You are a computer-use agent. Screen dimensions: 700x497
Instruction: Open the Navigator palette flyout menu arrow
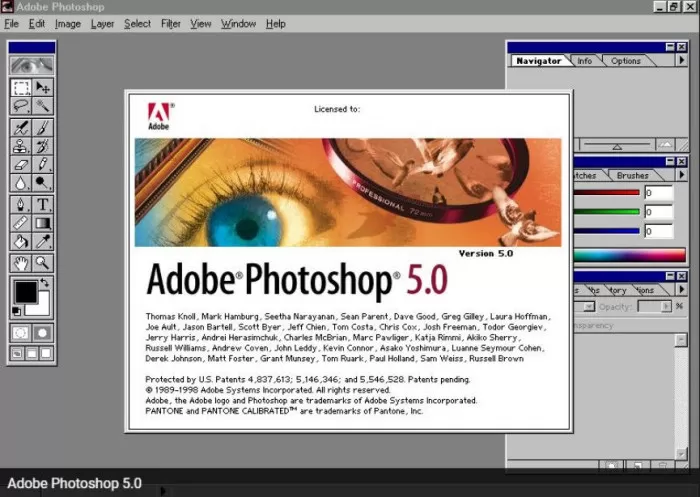click(682, 60)
